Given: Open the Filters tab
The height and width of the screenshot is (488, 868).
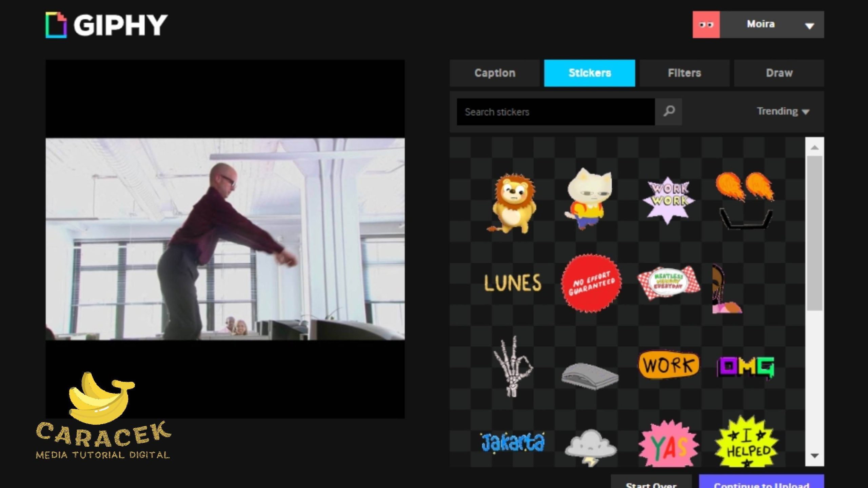Looking at the screenshot, I should tap(684, 73).
